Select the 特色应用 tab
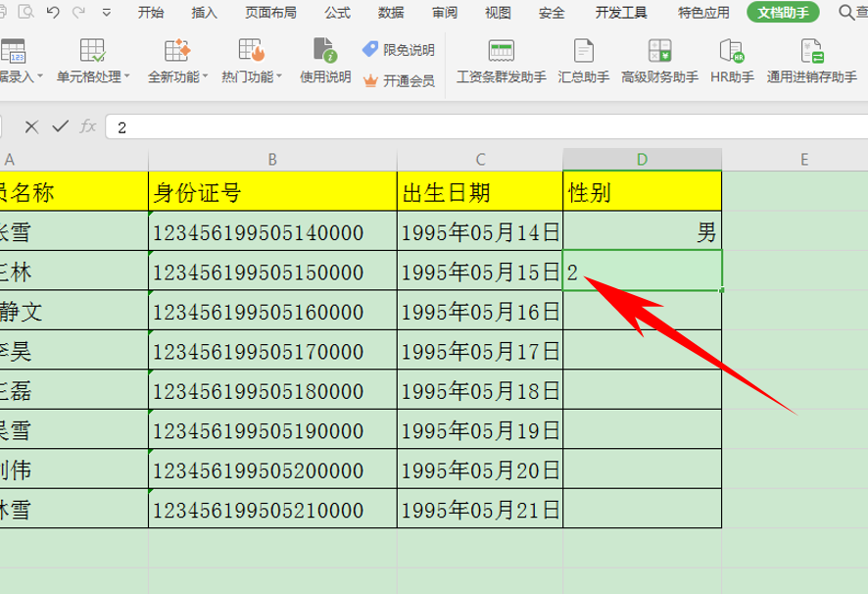Screen dimensions: 868x594 [x=703, y=12]
